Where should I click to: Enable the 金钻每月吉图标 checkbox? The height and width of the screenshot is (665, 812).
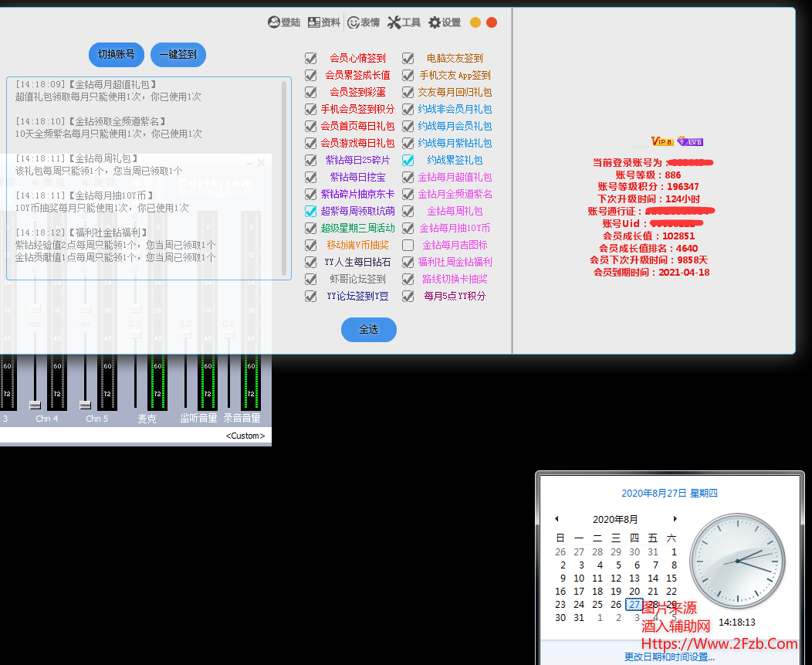point(408,245)
